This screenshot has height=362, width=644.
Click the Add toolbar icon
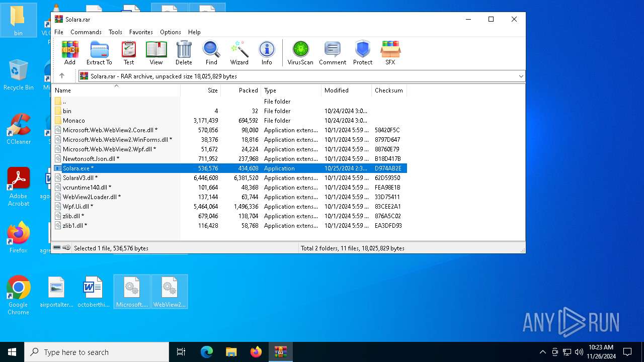(70, 53)
